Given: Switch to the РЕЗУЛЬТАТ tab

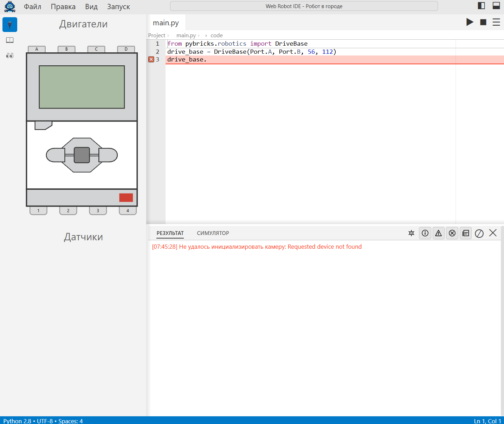Looking at the screenshot, I should pos(170,233).
